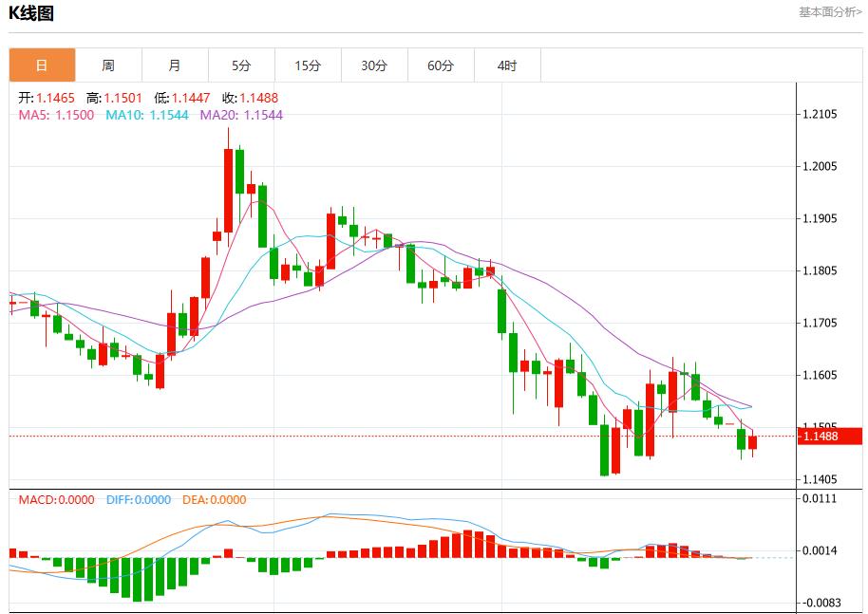This screenshot has width=868, height=614.
Task: Click the MA10 indicator value label
Action: coord(146,115)
